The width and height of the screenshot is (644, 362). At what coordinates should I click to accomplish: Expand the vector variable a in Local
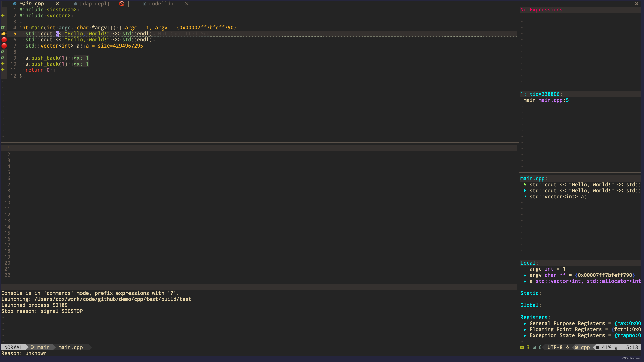525,281
